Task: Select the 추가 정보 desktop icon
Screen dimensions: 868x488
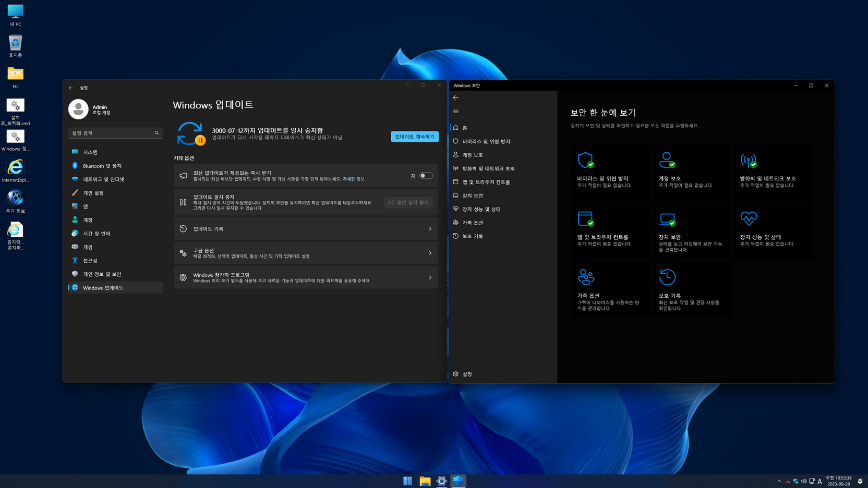Action: pyautogui.click(x=15, y=202)
